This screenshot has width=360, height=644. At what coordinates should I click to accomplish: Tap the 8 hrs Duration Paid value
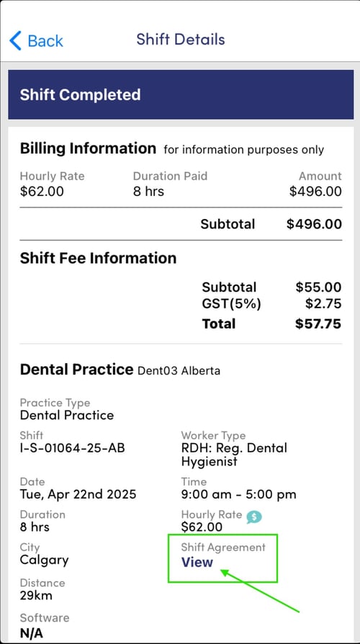point(148,192)
